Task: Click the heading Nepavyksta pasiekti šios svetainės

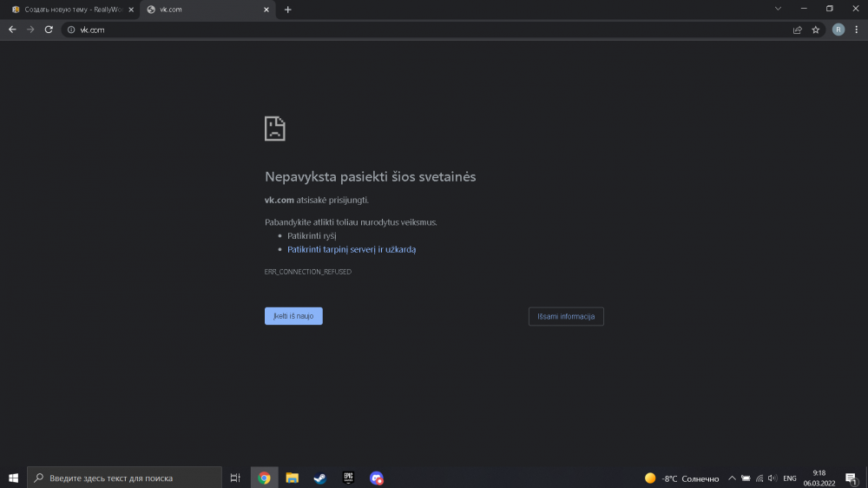Action: (371, 176)
